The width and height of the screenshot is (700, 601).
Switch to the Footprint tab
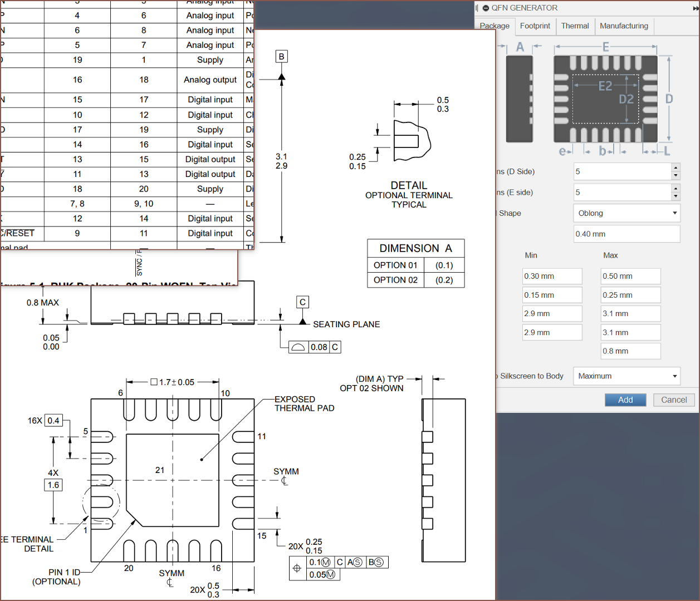pos(535,26)
